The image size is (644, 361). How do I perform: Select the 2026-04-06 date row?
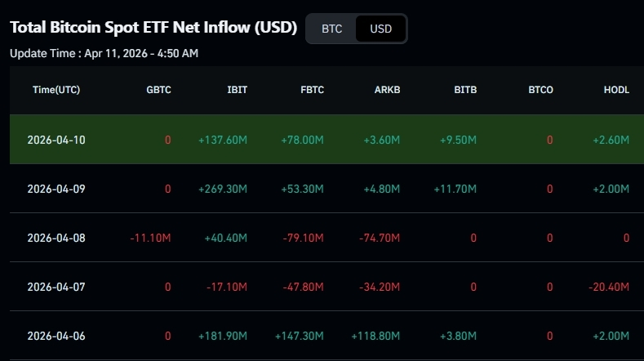click(x=56, y=336)
